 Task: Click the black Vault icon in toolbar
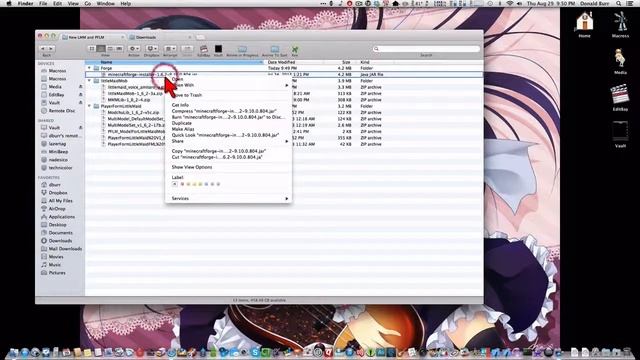coord(218,49)
